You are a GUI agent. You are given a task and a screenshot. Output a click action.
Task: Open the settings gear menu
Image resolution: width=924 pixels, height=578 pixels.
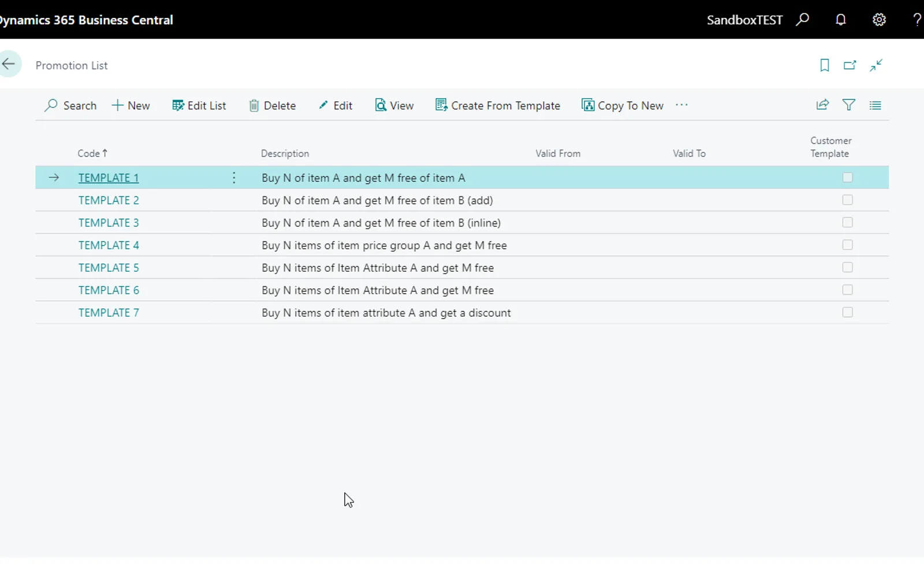(879, 20)
